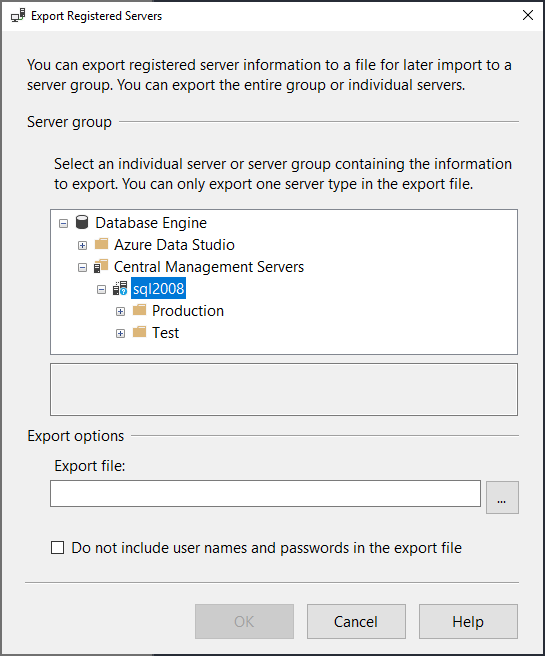Image resolution: width=545 pixels, height=656 pixels.
Task: Browse for export file with ellipsis button
Action: [502, 497]
